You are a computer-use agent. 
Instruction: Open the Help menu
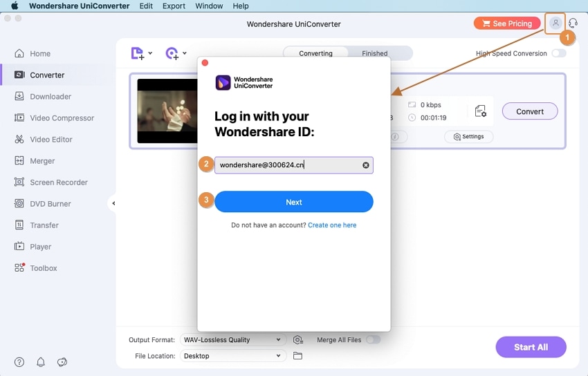240,6
